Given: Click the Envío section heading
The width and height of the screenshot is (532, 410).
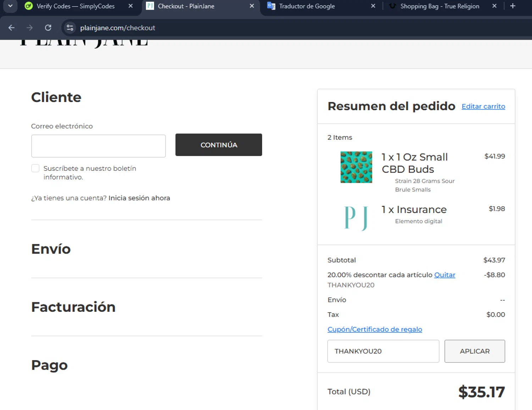Looking at the screenshot, I should coord(51,249).
